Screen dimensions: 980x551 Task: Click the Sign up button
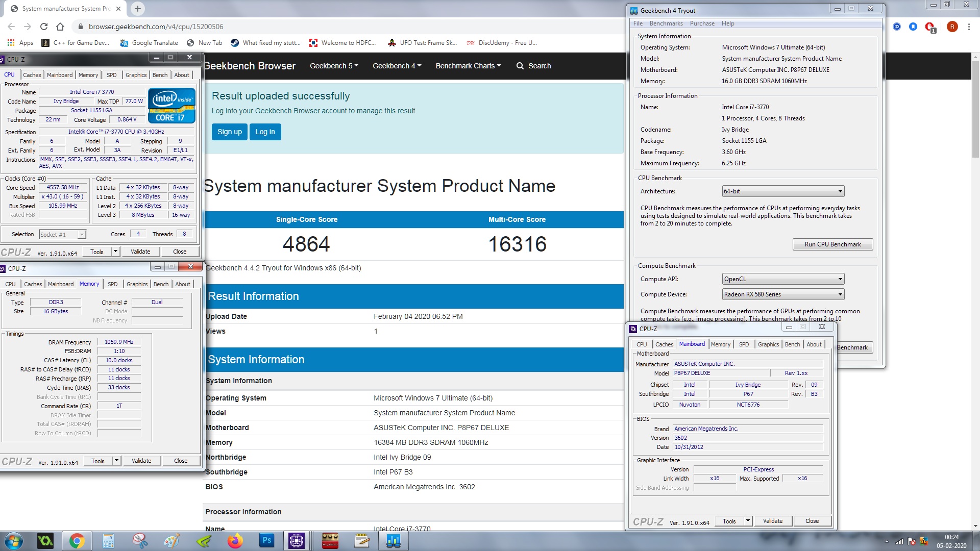click(x=230, y=132)
